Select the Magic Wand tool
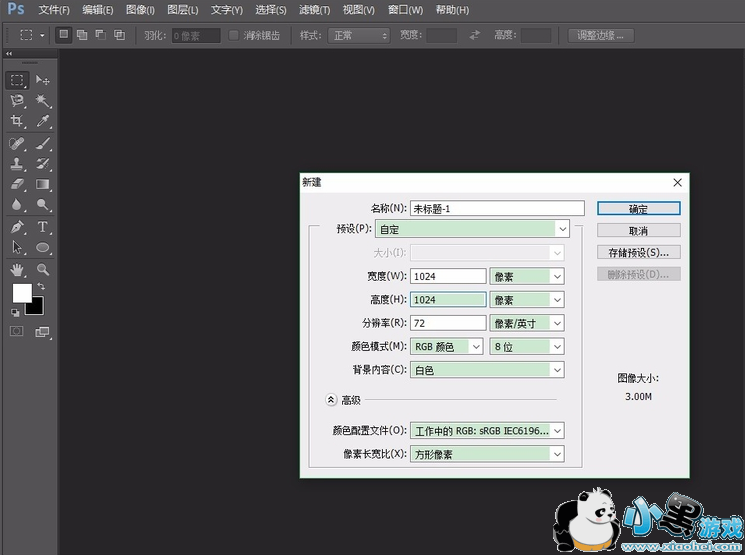 tap(43, 101)
